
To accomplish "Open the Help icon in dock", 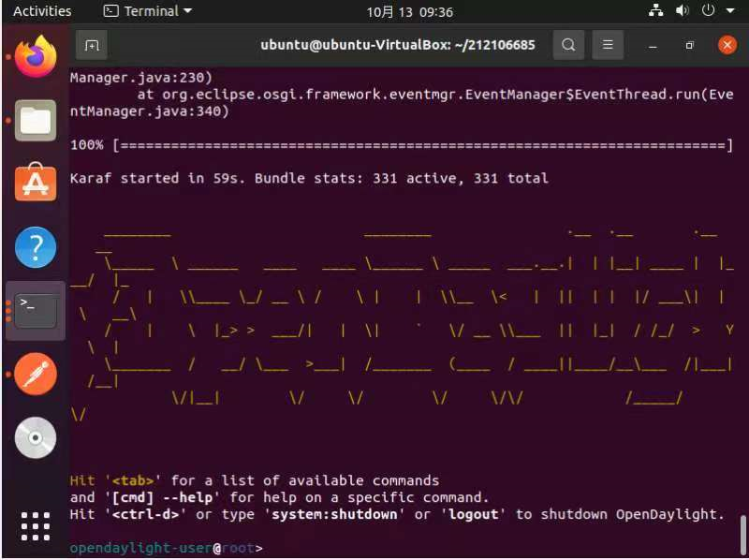I will click(x=36, y=247).
